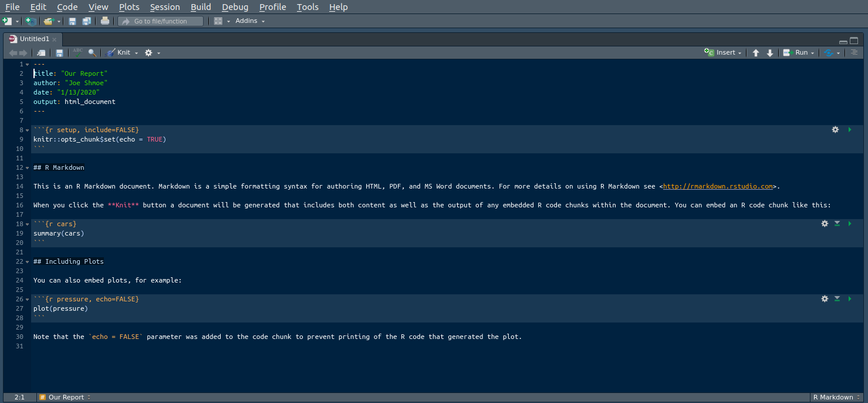Screen dimensions: 868x403
Task: Click the output: html_document line
Action: (75, 102)
